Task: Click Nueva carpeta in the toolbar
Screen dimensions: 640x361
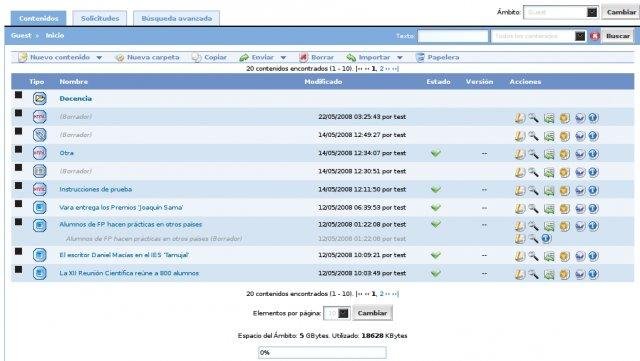Action: [147, 58]
